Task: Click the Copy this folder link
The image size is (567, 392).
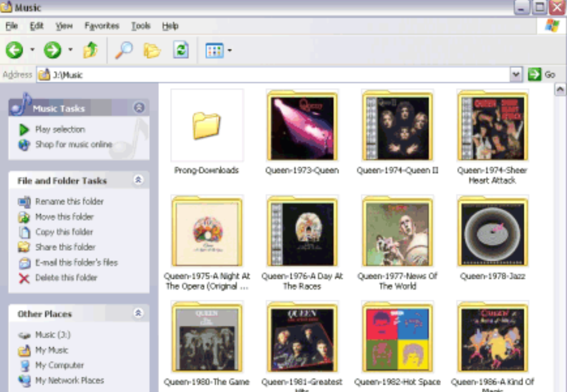Action: [64, 232]
